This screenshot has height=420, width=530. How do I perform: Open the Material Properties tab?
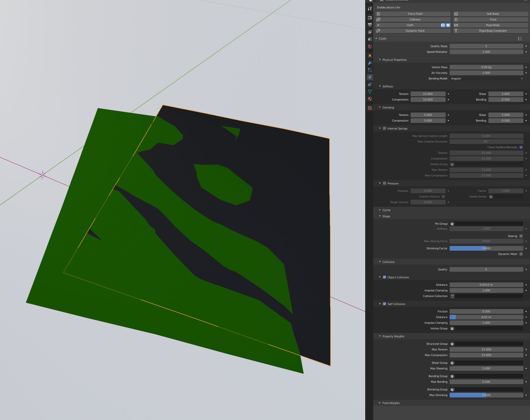[370, 99]
